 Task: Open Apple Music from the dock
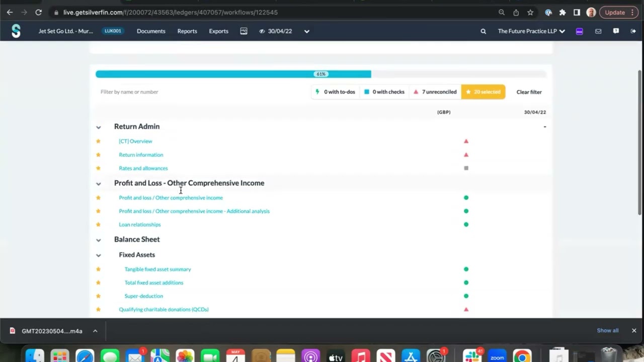click(x=361, y=356)
